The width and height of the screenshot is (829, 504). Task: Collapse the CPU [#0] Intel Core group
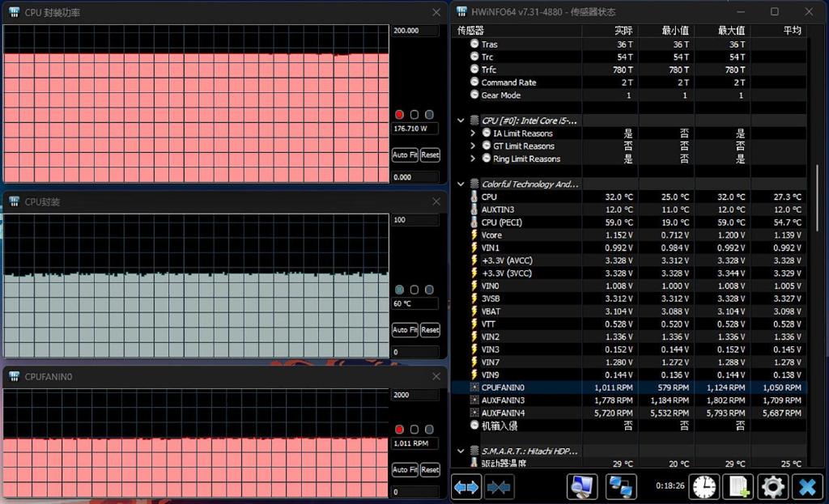pos(461,121)
